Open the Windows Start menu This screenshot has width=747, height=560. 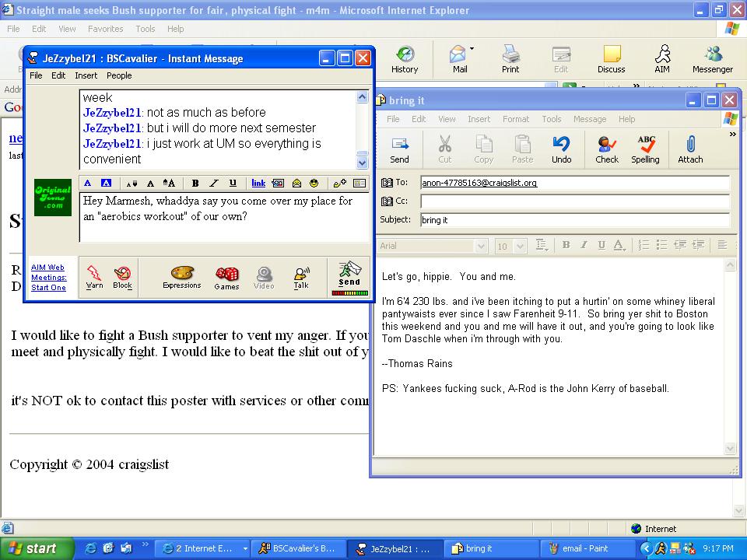[x=37, y=548]
